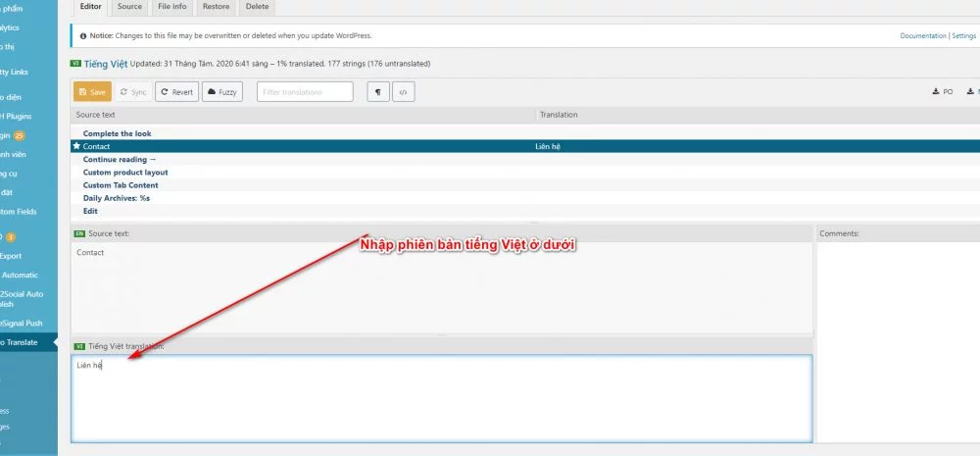Select the 'Complete the look' string row
Image resolution: width=980 pixels, height=456 pixels.
117,133
